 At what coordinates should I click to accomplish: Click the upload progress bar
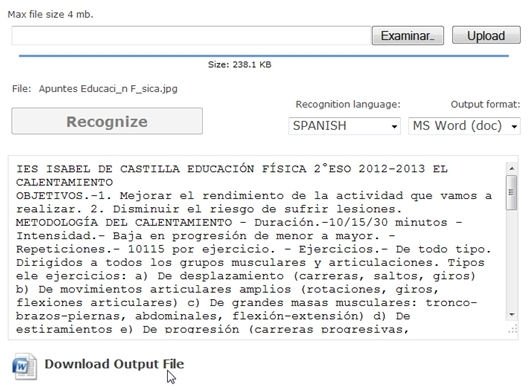pyautogui.click(x=264, y=56)
